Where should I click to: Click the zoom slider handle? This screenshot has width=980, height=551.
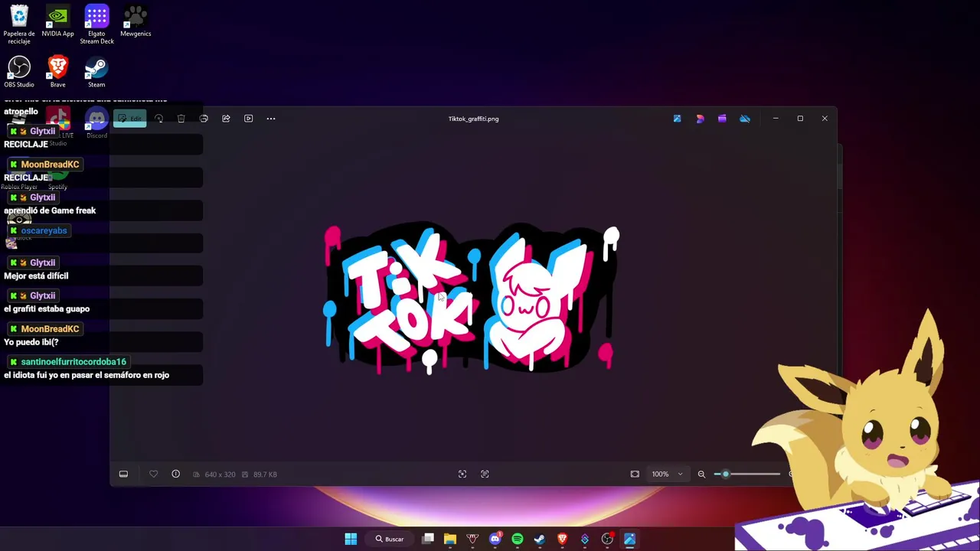point(726,474)
